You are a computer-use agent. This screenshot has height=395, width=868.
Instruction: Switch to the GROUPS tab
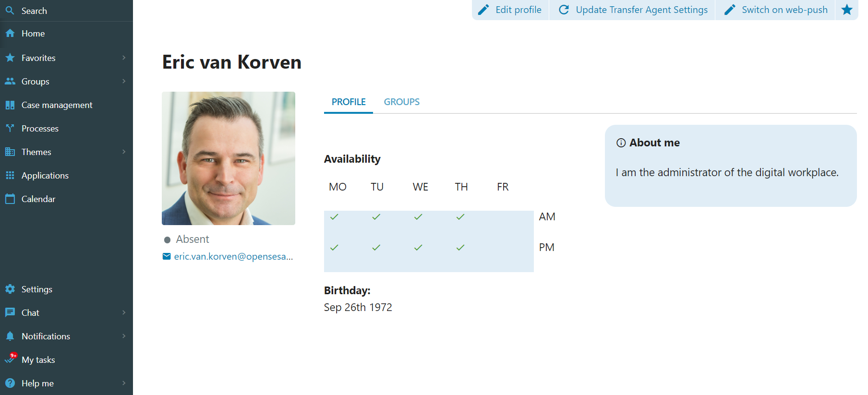tap(401, 102)
